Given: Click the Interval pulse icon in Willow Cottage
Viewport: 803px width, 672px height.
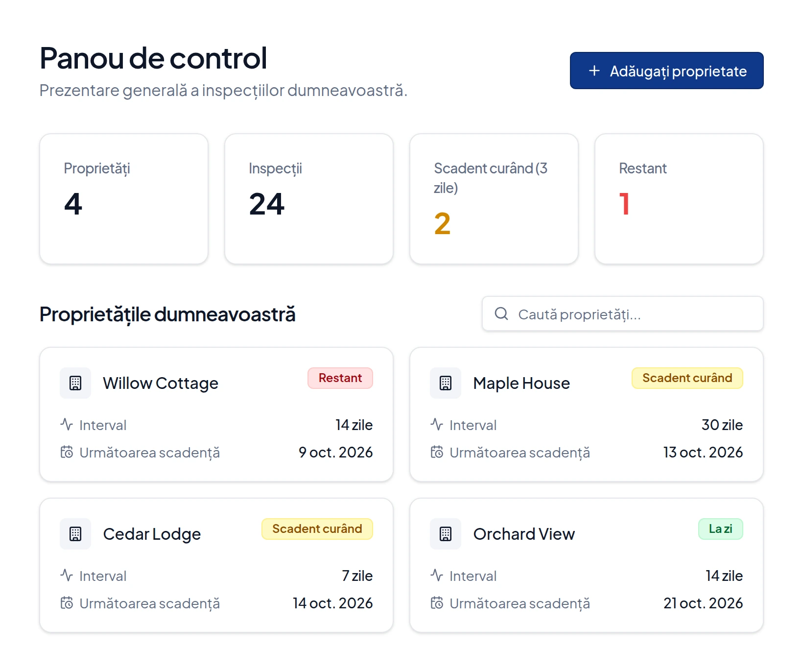Looking at the screenshot, I should tap(67, 424).
